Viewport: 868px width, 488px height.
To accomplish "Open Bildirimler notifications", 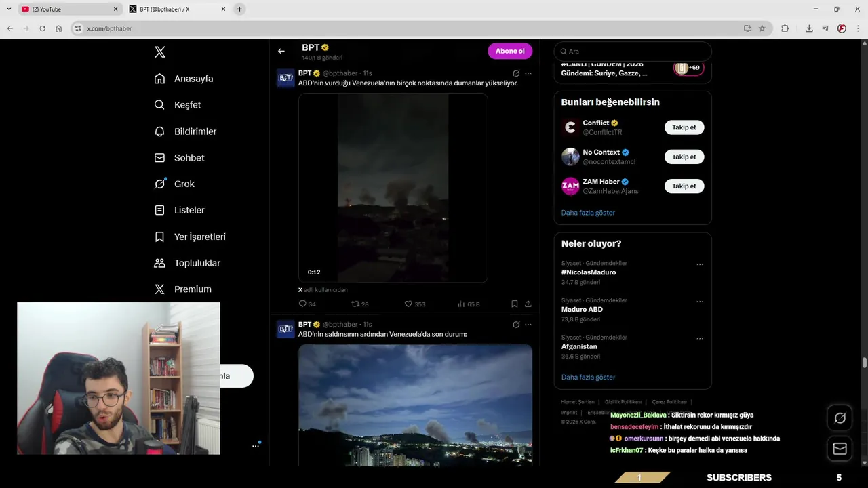I will click(185, 131).
